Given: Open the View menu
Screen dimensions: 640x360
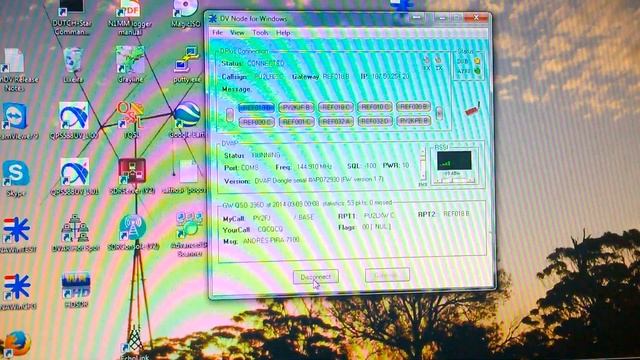Looking at the screenshot, I should [x=237, y=33].
